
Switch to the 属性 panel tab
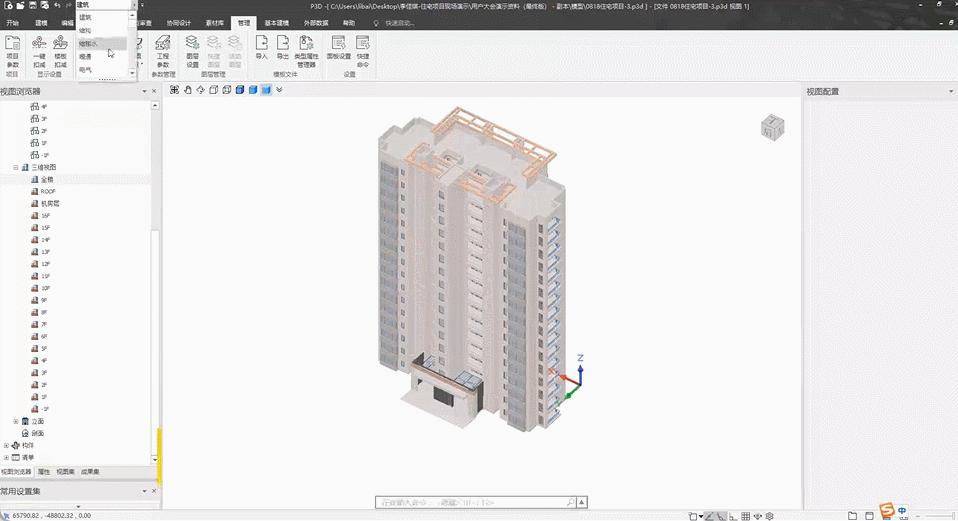44,471
